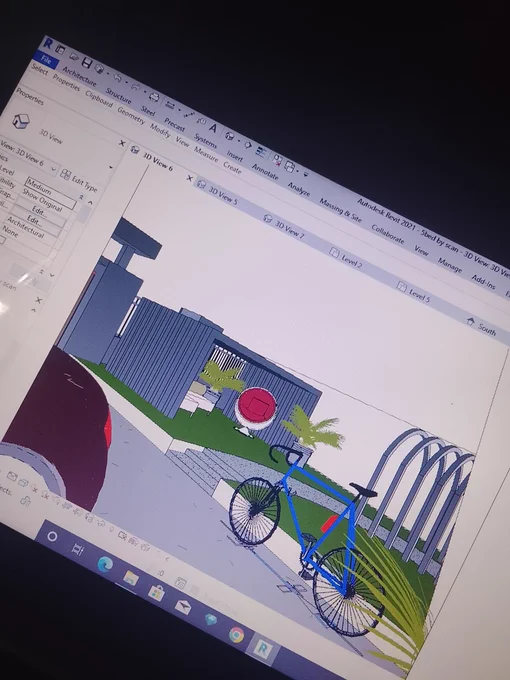
Task: Switch to the Add-Ins ribbon tab
Action: tap(484, 282)
